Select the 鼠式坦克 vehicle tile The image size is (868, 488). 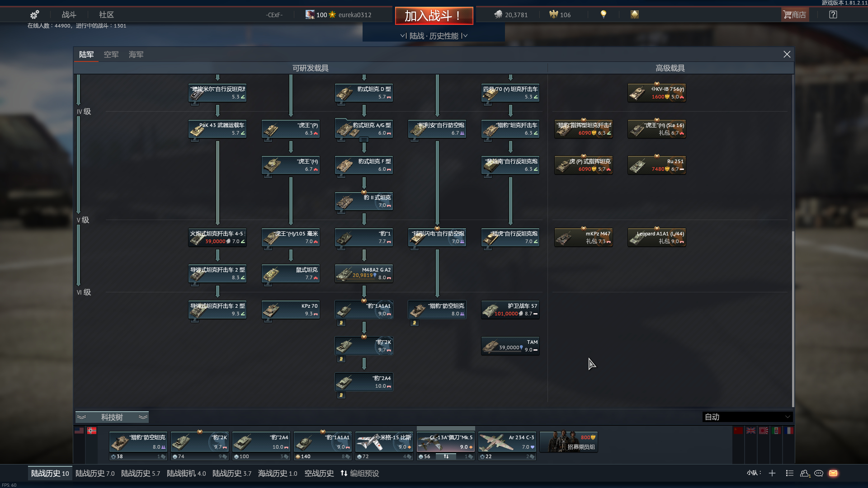[291, 273]
